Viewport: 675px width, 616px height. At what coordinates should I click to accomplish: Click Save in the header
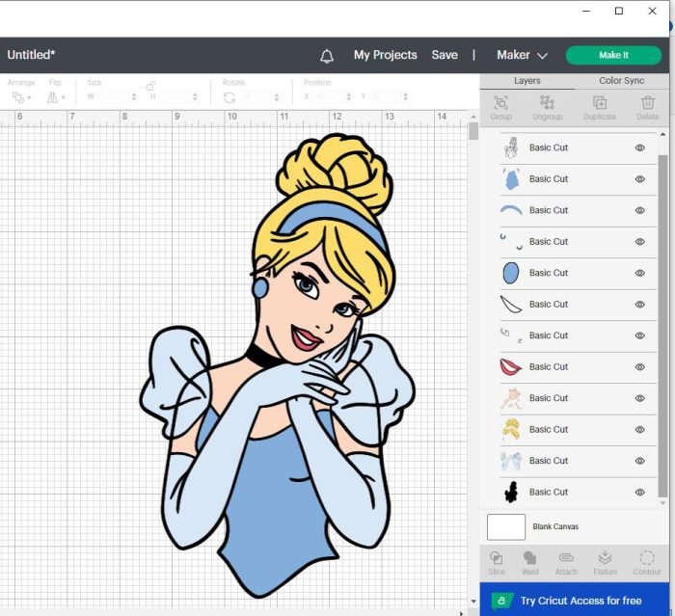pos(445,55)
